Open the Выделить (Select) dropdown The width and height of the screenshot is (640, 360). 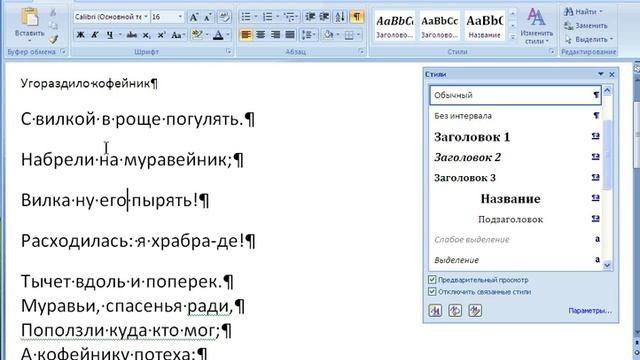click(589, 39)
